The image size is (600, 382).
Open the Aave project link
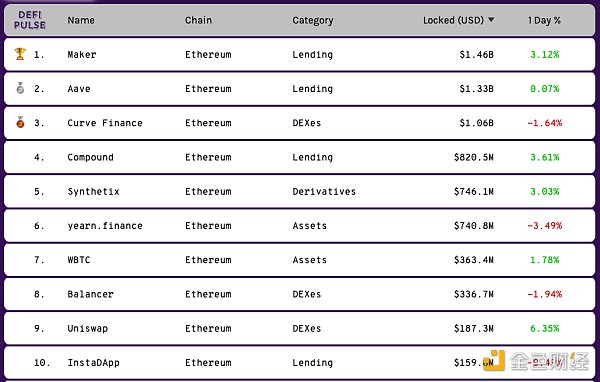(79, 89)
